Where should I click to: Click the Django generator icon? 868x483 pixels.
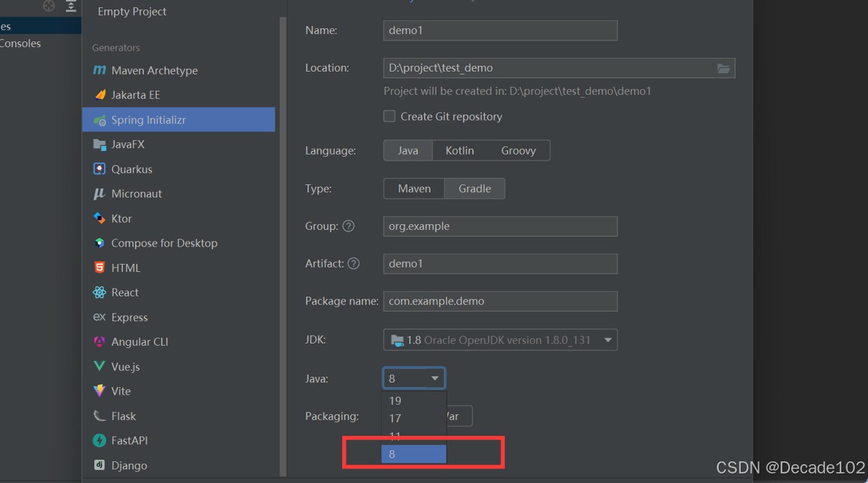click(100, 465)
